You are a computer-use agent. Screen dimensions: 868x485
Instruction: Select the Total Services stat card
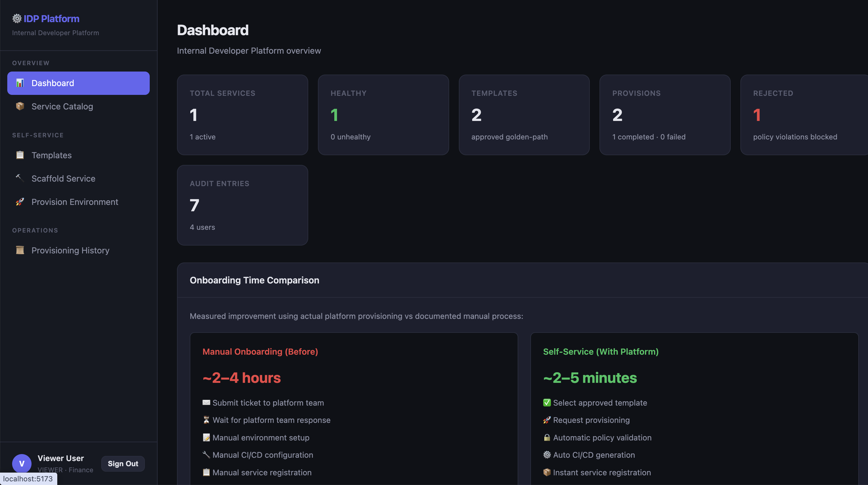click(x=242, y=115)
